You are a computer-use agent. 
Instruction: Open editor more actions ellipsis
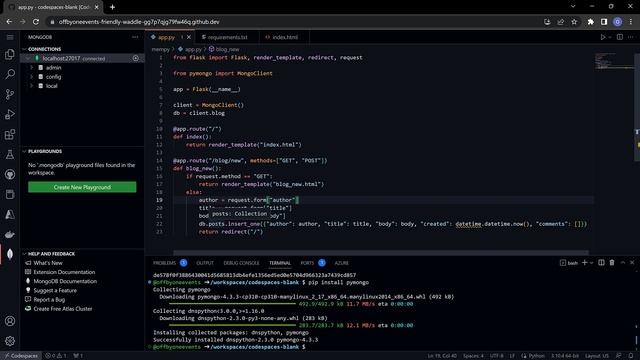click(631, 37)
